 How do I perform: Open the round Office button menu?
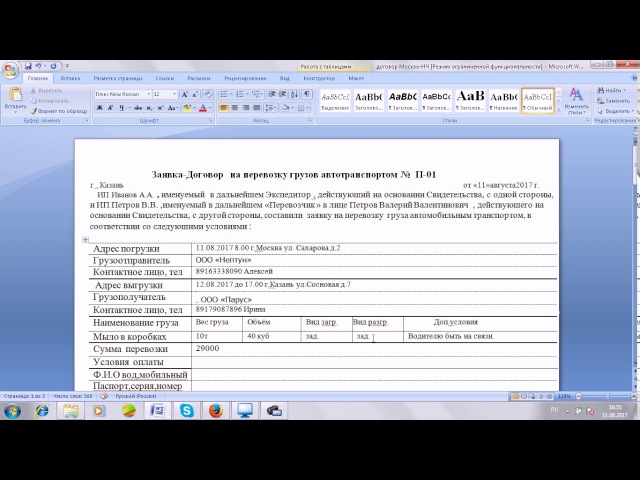(x=10, y=70)
